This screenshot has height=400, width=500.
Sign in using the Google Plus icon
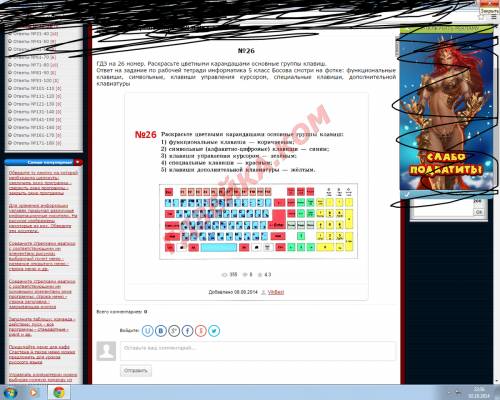[174, 331]
